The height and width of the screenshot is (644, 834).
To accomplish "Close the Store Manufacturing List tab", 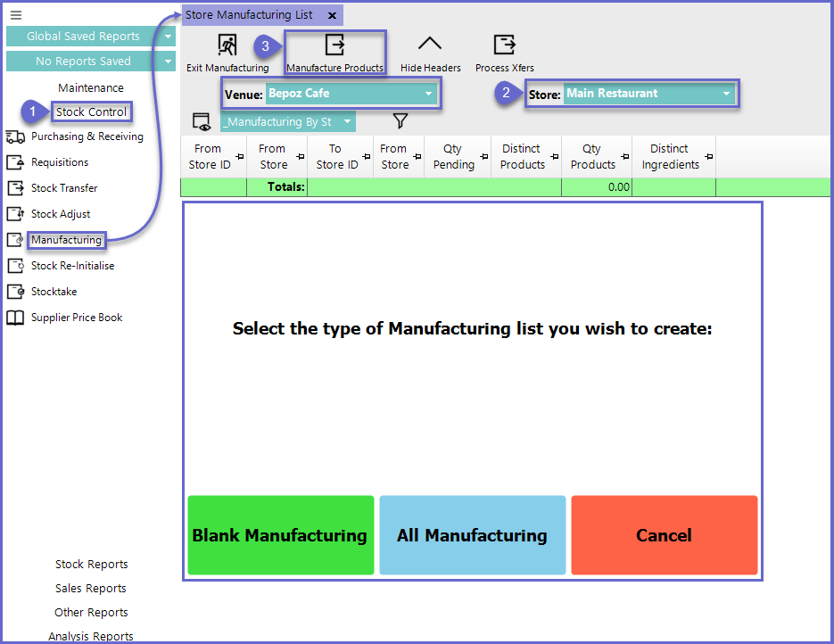I will [x=332, y=15].
